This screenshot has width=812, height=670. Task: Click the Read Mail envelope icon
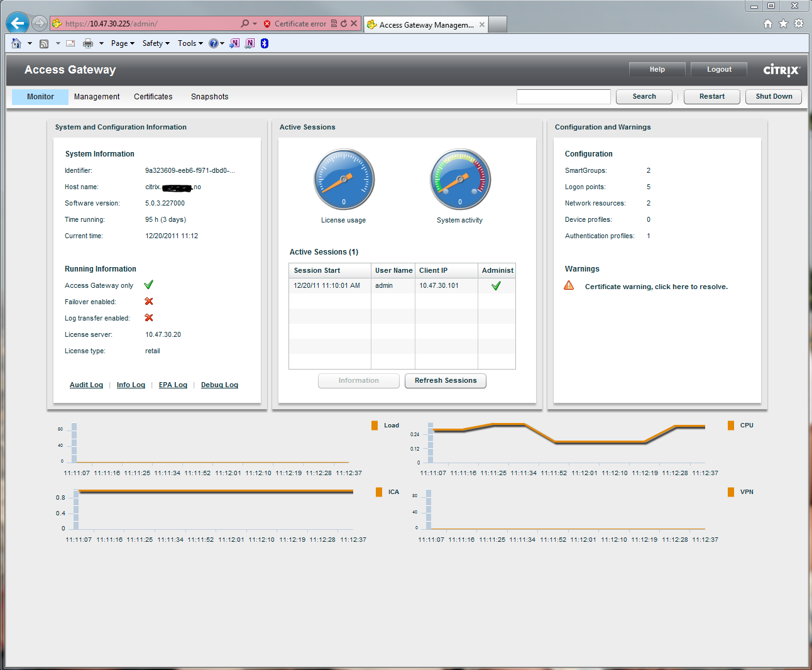click(70, 43)
